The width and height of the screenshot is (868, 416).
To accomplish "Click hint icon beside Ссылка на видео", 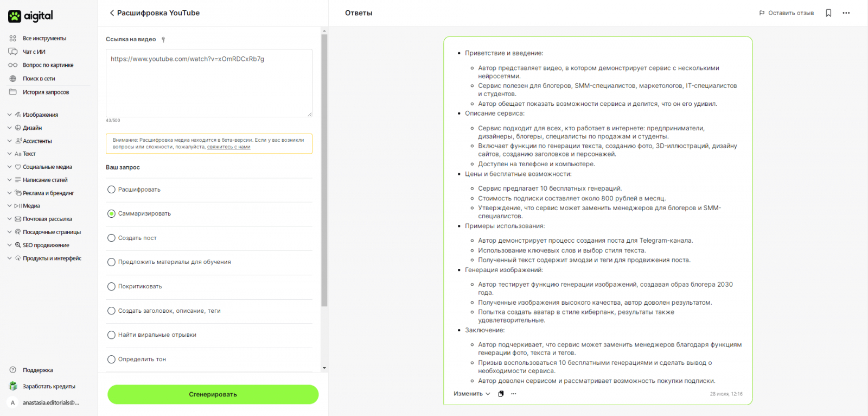I will tap(163, 40).
